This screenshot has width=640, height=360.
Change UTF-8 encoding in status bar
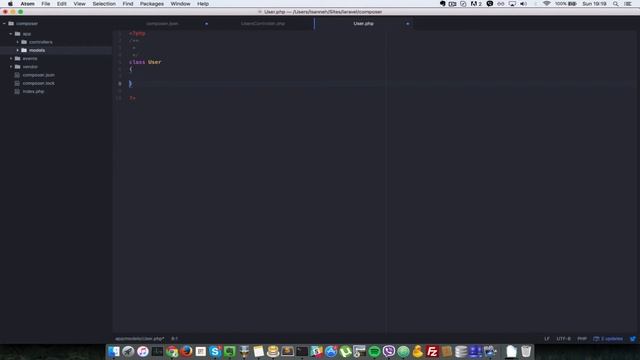(x=564, y=339)
